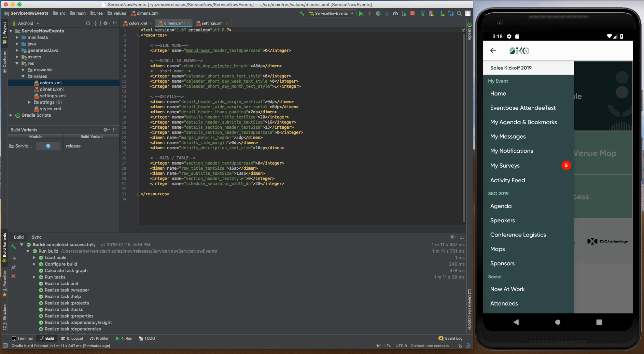The image size is (644, 354).
Task: Switch to colors.xml editor tab
Action: (x=138, y=23)
